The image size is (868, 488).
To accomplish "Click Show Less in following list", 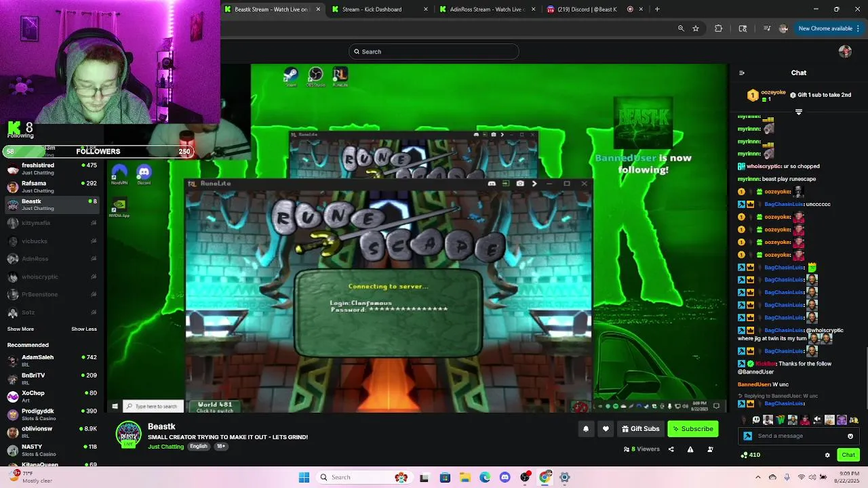I will click(84, 329).
